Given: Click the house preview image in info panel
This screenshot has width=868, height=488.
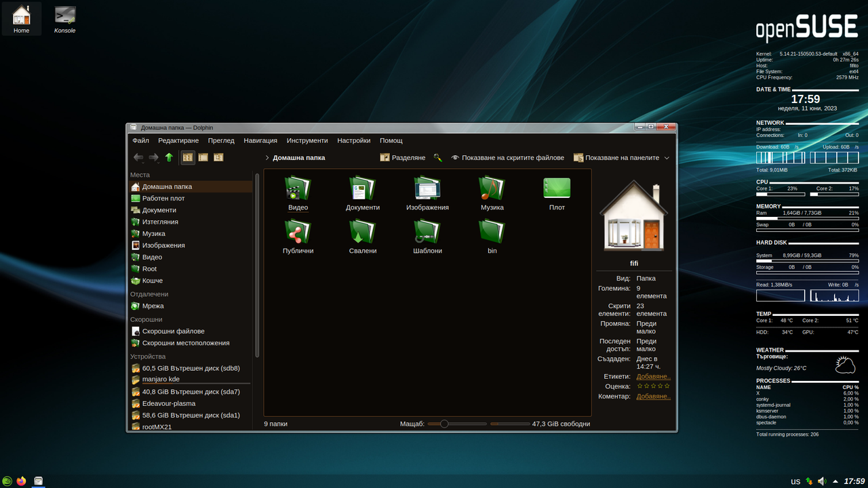Looking at the screenshot, I should coord(634,216).
